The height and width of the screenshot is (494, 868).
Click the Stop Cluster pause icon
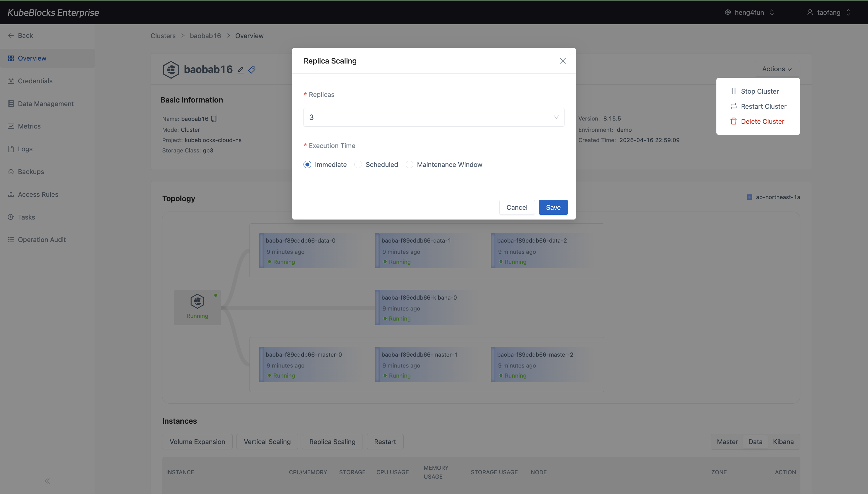click(733, 91)
